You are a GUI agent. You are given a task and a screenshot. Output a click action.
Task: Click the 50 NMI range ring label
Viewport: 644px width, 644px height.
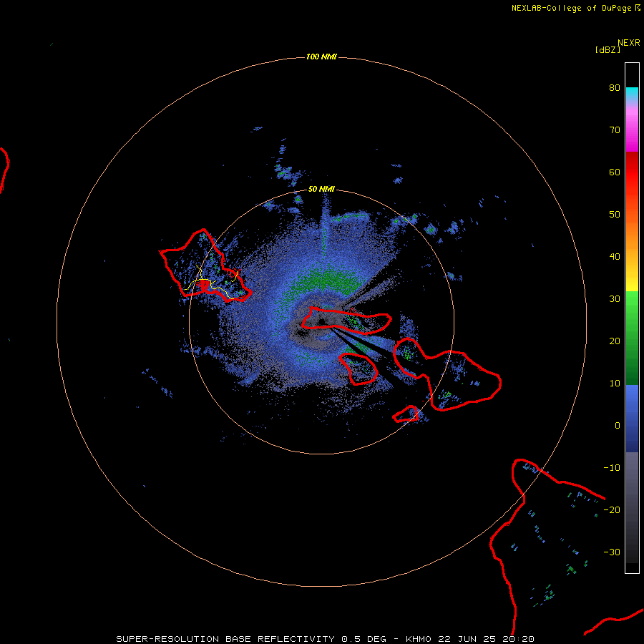coord(321,190)
